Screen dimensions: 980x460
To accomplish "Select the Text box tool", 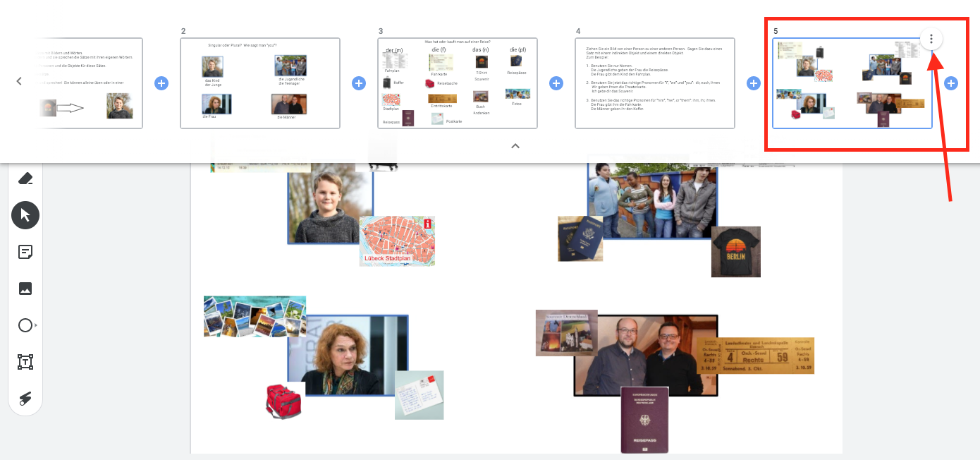I will (x=25, y=363).
